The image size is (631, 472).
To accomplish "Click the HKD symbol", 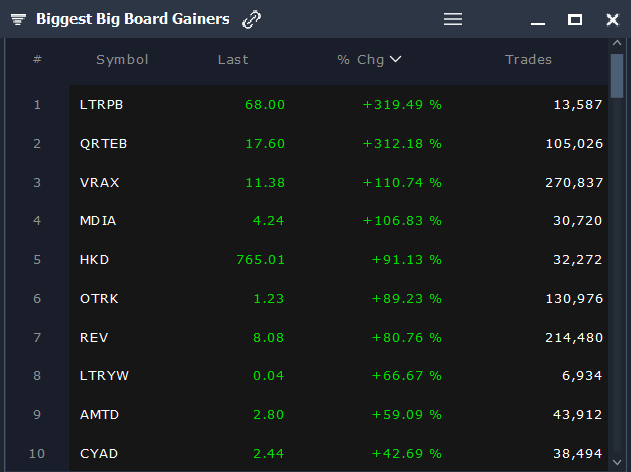I will click(95, 260).
